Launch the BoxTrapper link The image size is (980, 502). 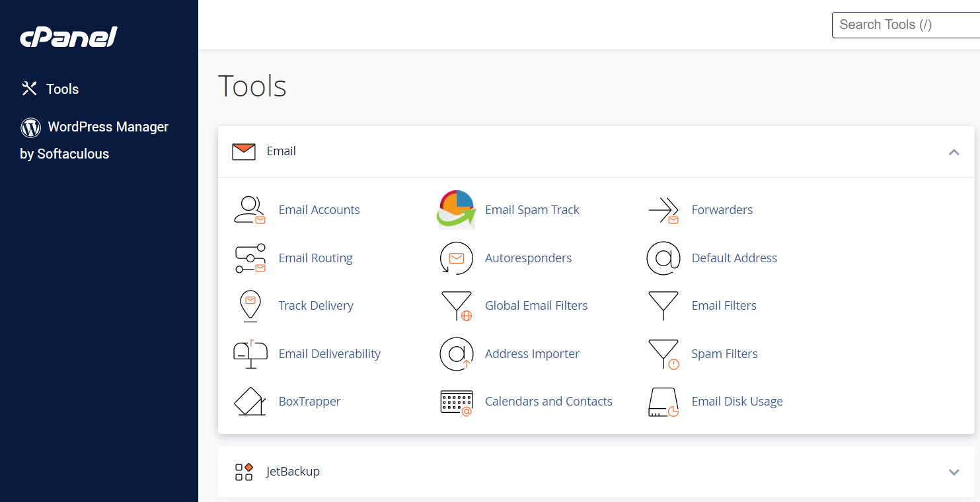[x=309, y=402]
